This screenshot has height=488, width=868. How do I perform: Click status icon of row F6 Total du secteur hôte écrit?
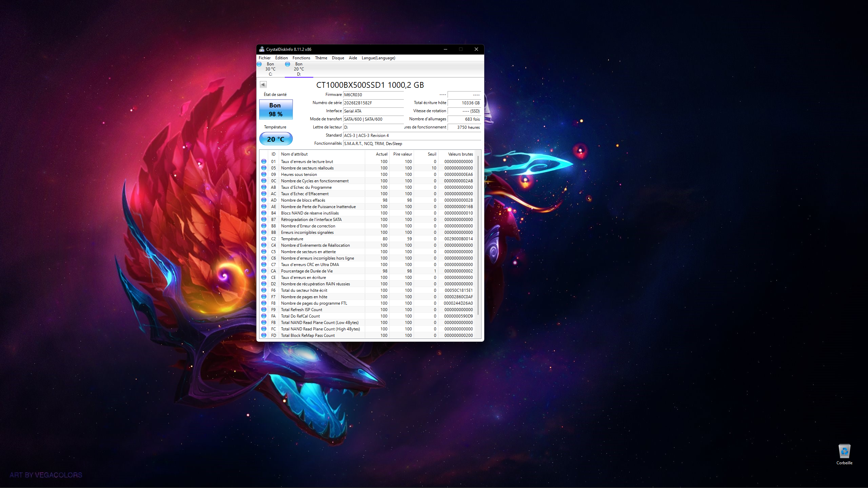(x=264, y=290)
